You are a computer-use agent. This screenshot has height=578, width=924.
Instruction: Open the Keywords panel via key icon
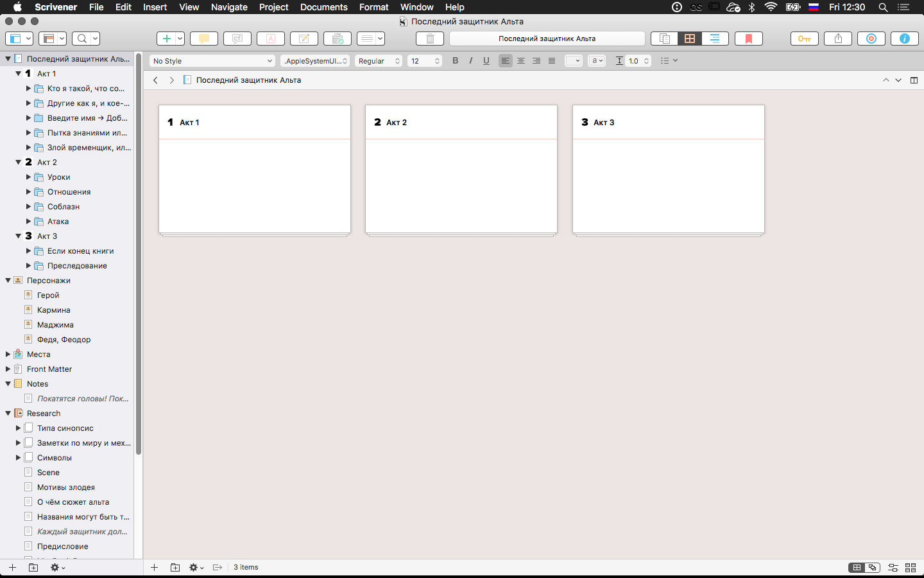(804, 39)
